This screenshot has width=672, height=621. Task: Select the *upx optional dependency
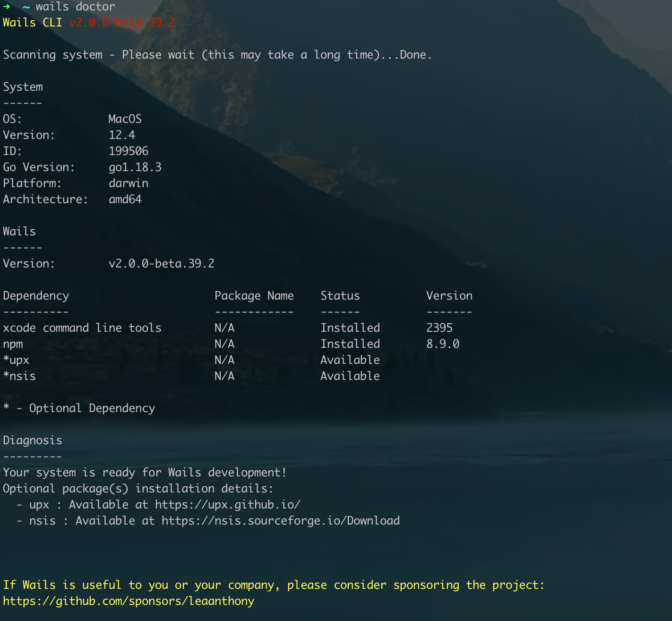pyautogui.click(x=16, y=360)
